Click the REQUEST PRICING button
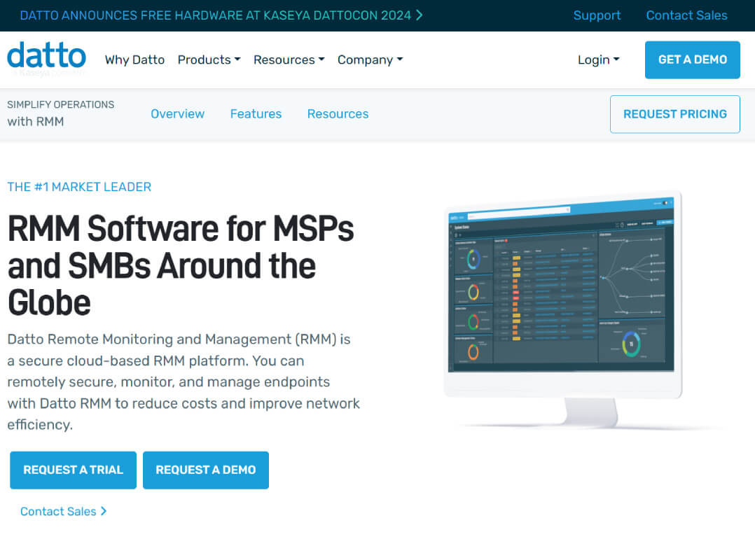 click(675, 114)
